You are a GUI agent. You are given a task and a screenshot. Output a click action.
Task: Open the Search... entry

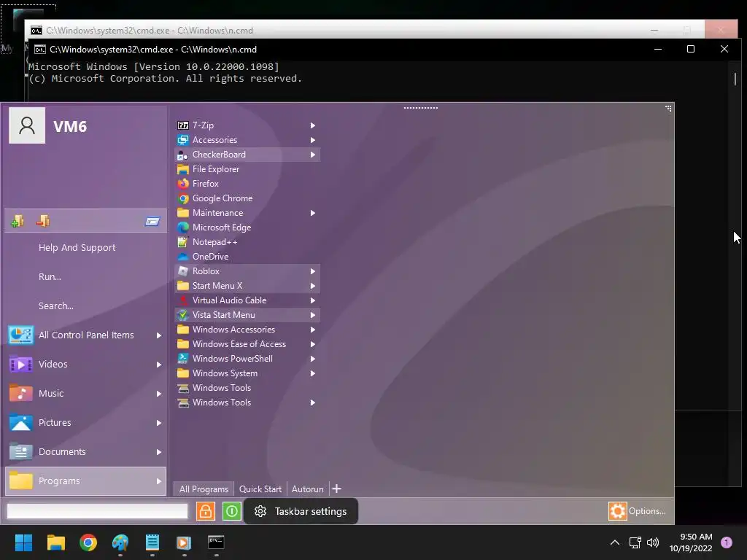coord(55,306)
